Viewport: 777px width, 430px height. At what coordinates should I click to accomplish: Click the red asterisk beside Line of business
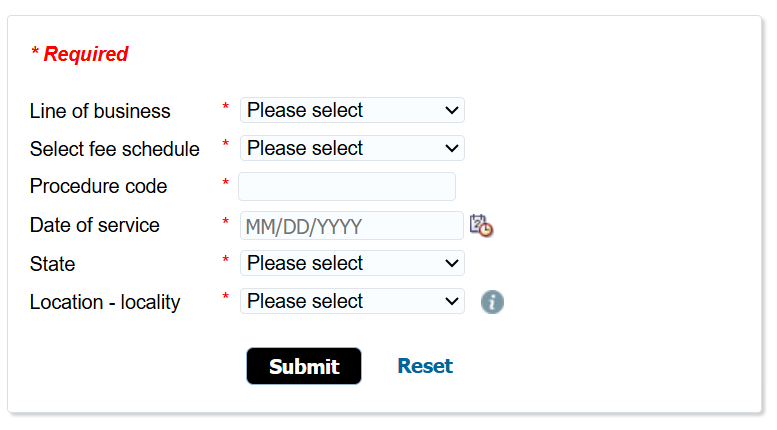[226, 107]
